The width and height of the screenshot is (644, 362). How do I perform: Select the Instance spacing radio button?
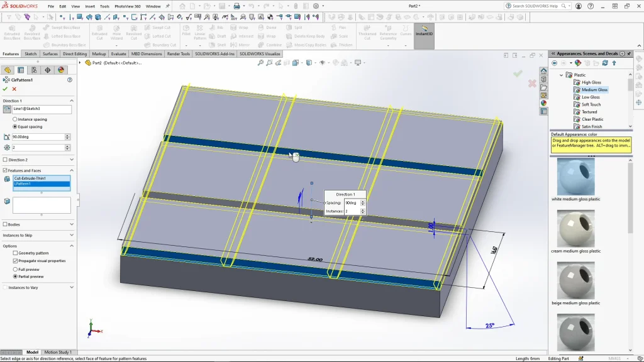[15, 119]
